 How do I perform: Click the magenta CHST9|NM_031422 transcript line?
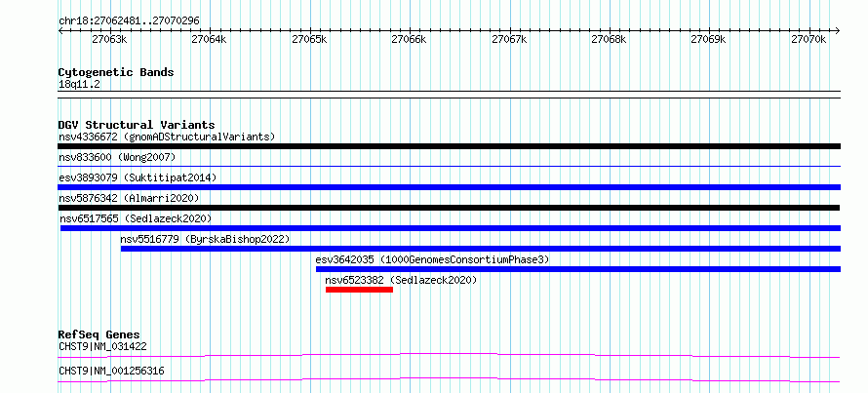[449, 355]
